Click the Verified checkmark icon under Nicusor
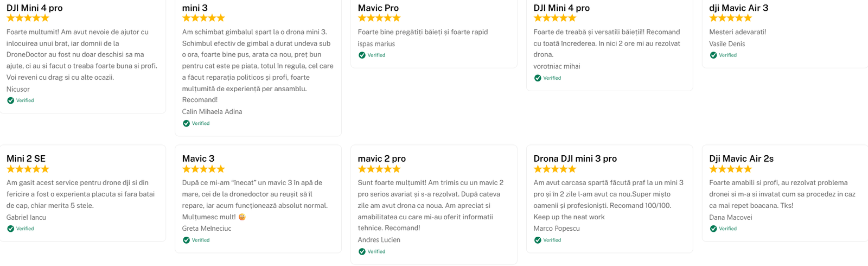The height and width of the screenshot is (266, 868). point(10,100)
